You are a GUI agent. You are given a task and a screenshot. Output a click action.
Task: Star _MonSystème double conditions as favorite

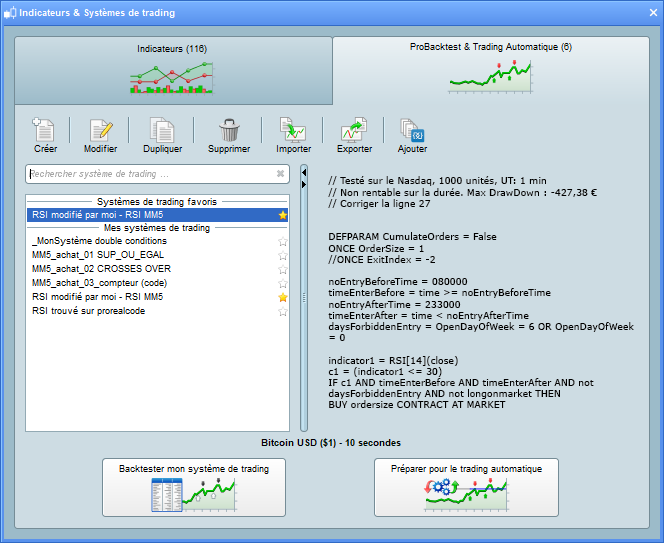[283, 241]
